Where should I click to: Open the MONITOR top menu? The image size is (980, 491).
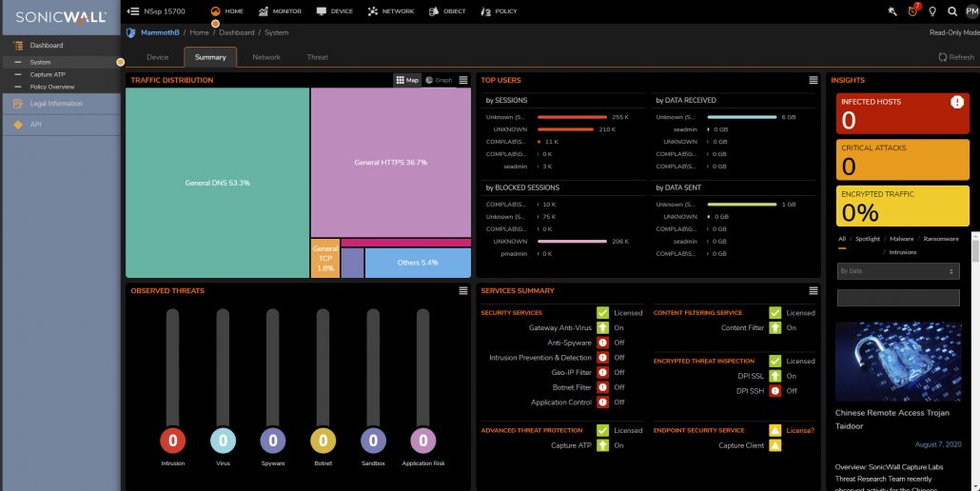point(280,11)
